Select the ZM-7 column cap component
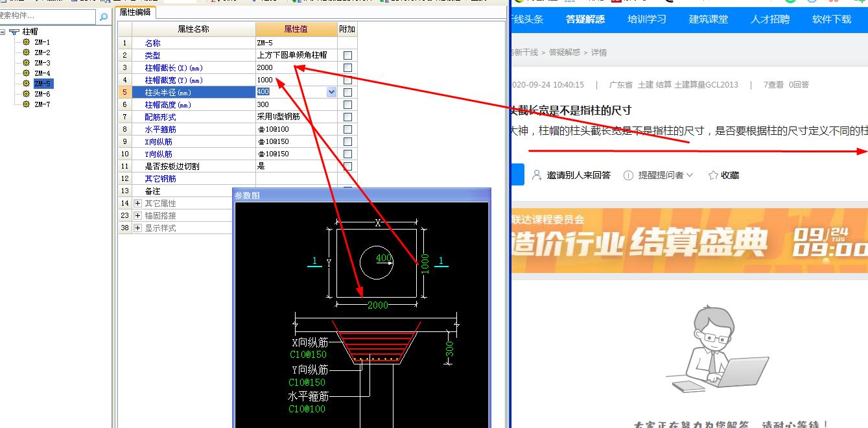Screen dimensions: 868x428 (42, 104)
